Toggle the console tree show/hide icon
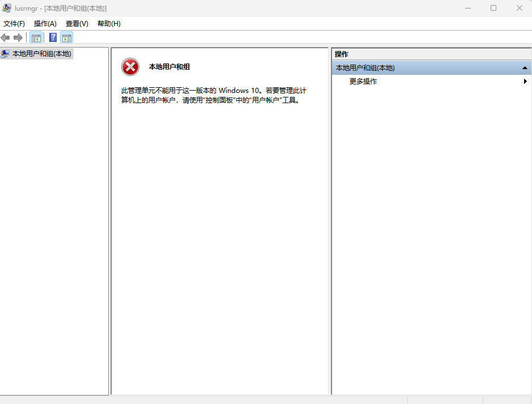532x404 pixels. click(36, 37)
